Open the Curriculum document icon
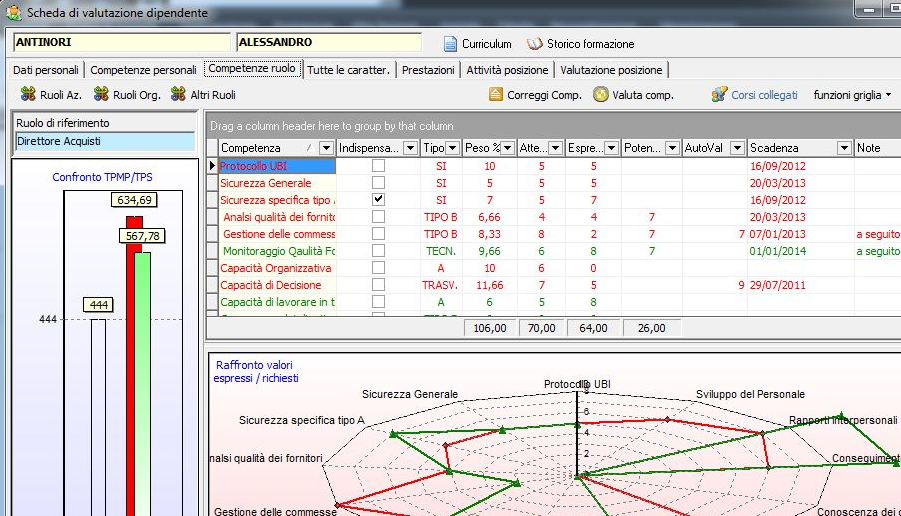The height and width of the screenshot is (516, 901). click(x=450, y=44)
